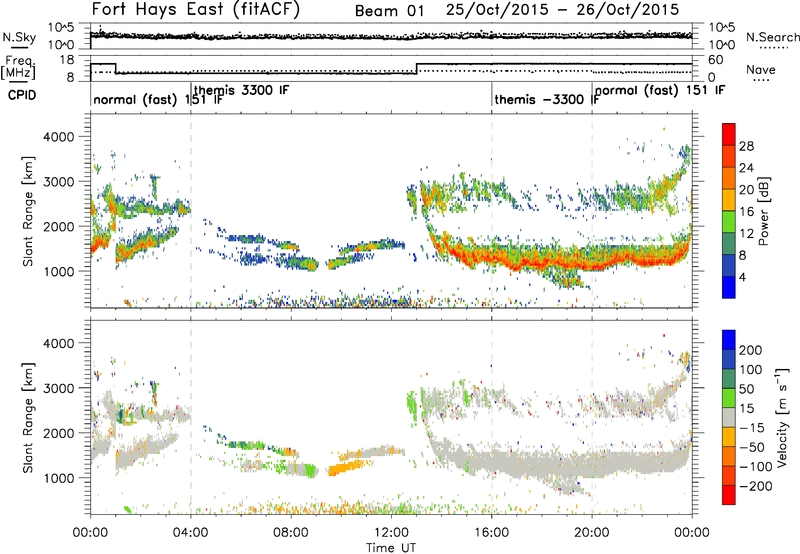Click the 'Freq. [MHz]' label
The height and width of the screenshot is (554, 800).
17,67
